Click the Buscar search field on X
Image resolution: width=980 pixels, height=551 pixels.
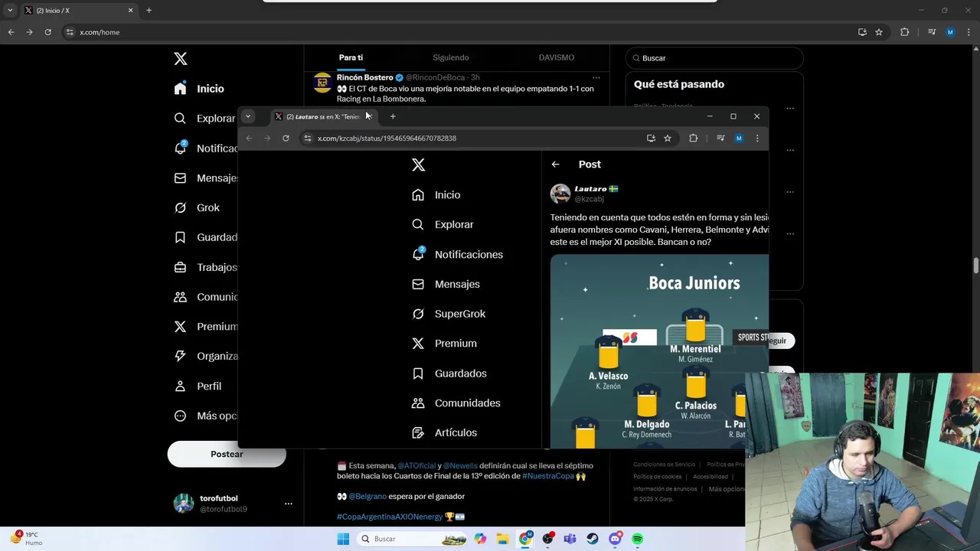pos(714,58)
